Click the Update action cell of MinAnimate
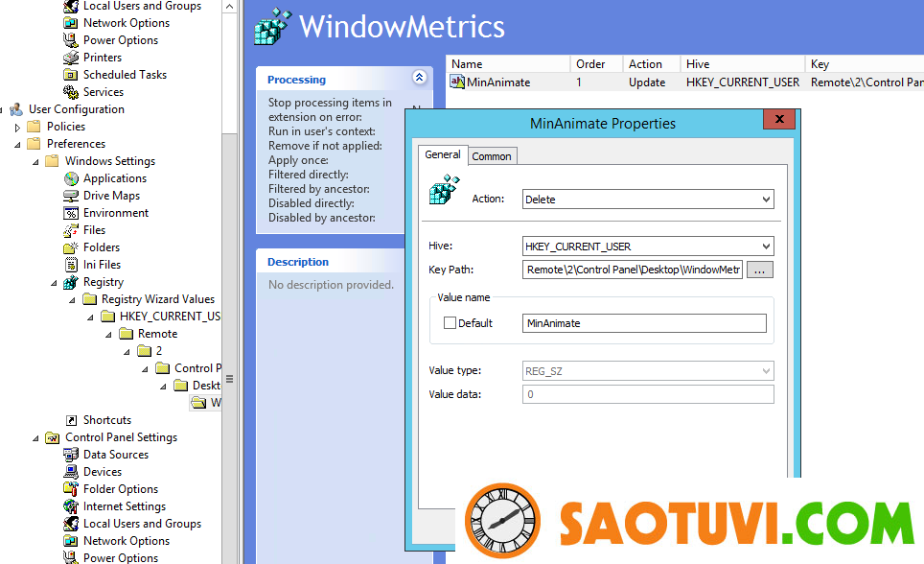The width and height of the screenshot is (924, 564). coord(647,82)
